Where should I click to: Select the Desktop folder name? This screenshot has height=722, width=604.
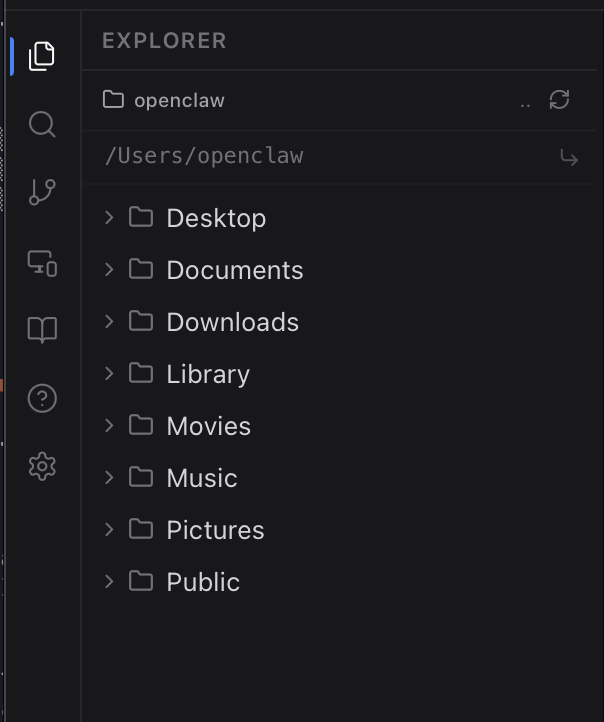coord(216,218)
